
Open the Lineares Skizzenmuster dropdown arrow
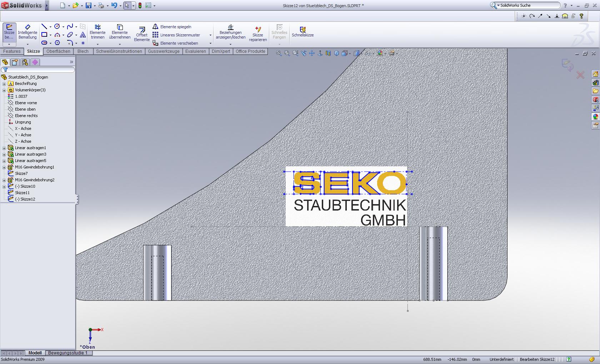point(210,35)
